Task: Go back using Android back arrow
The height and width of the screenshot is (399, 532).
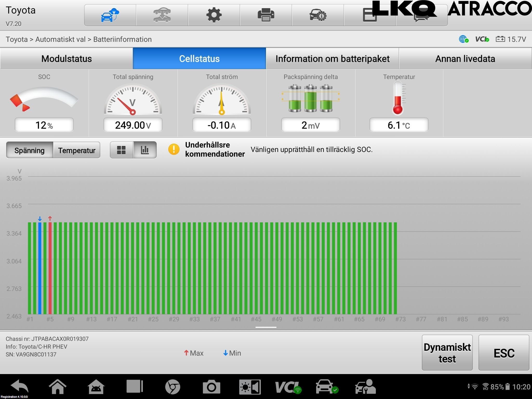Action: (19, 387)
